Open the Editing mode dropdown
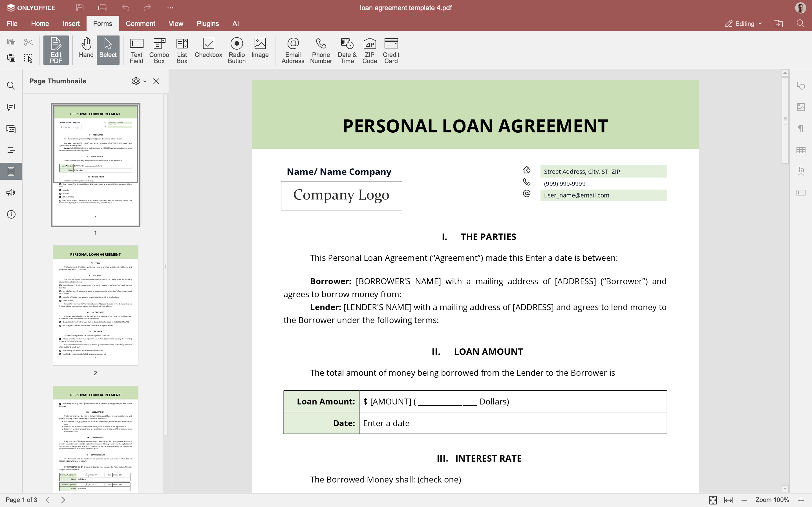812x507 pixels. 743,23
